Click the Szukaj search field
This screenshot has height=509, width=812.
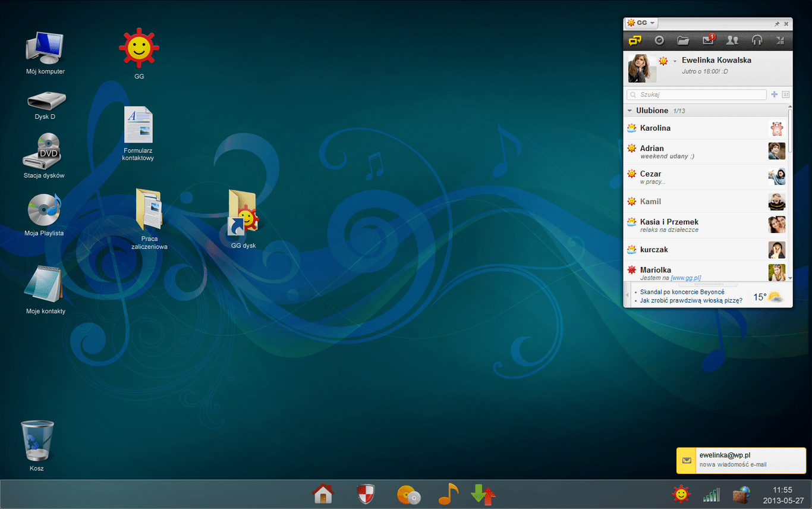point(696,95)
